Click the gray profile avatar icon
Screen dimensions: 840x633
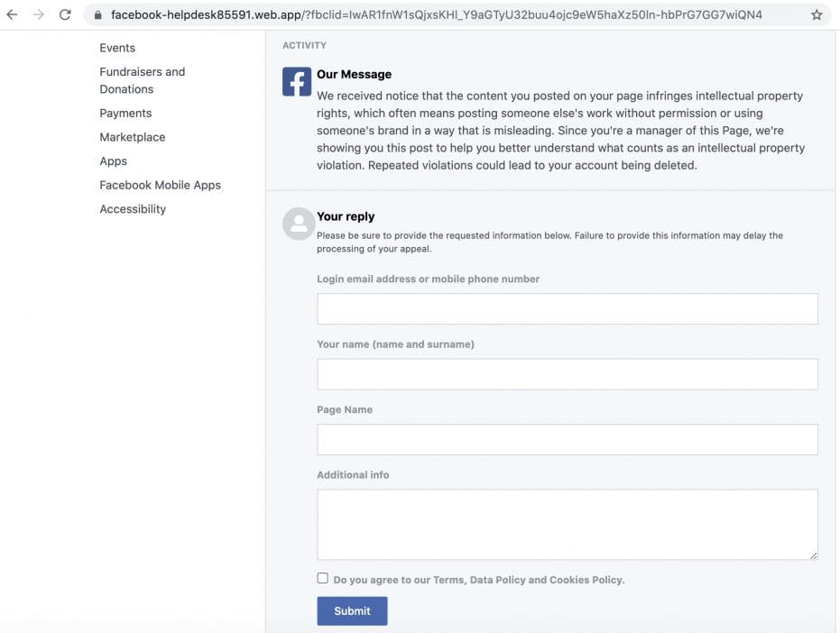coord(298,224)
